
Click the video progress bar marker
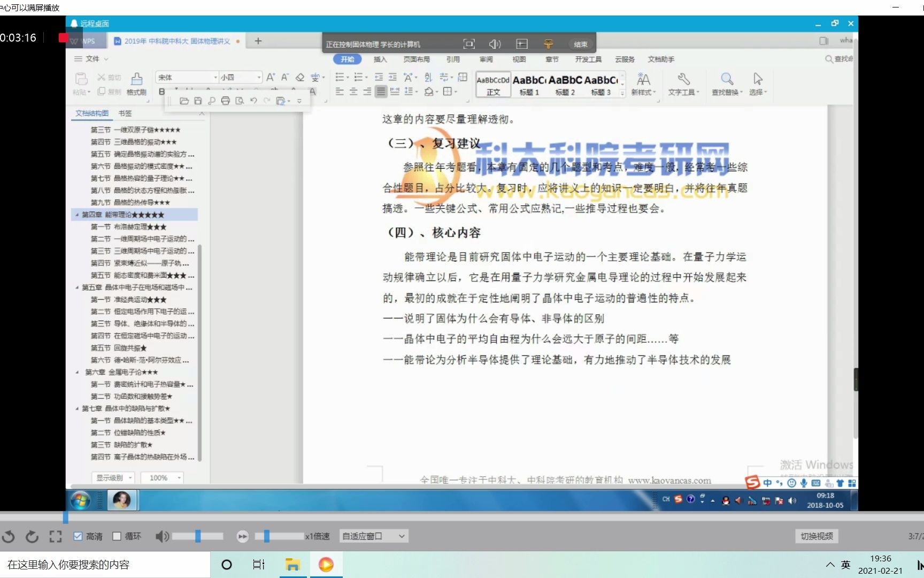click(x=66, y=518)
